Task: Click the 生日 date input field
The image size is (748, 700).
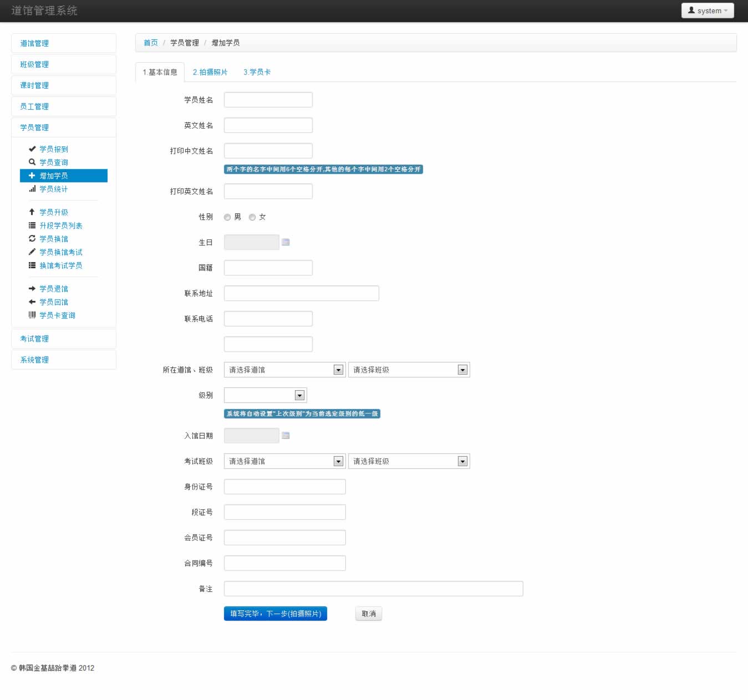Action: [x=252, y=242]
